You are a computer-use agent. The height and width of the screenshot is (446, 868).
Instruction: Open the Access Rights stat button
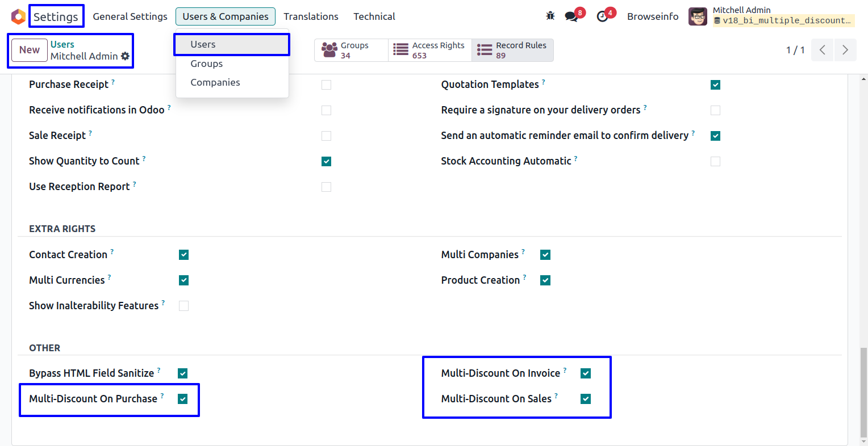(x=430, y=50)
